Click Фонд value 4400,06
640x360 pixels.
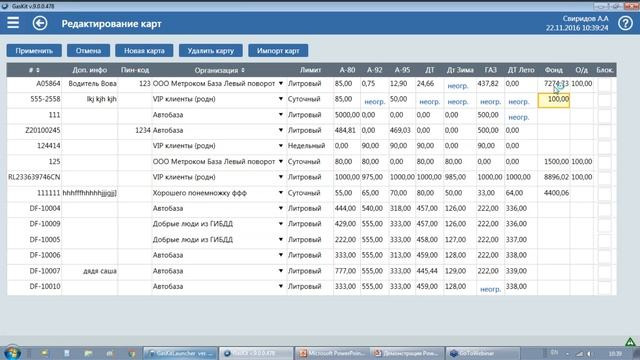tap(556, 193)
